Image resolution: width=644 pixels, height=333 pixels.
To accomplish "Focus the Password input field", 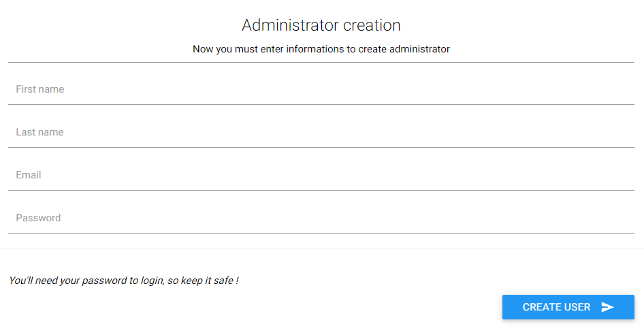I will click(321, 218).
